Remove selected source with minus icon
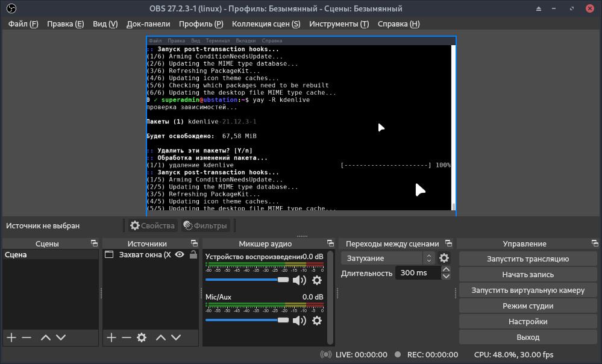Viewport: 602px width, 364px height. coord(127,337)
